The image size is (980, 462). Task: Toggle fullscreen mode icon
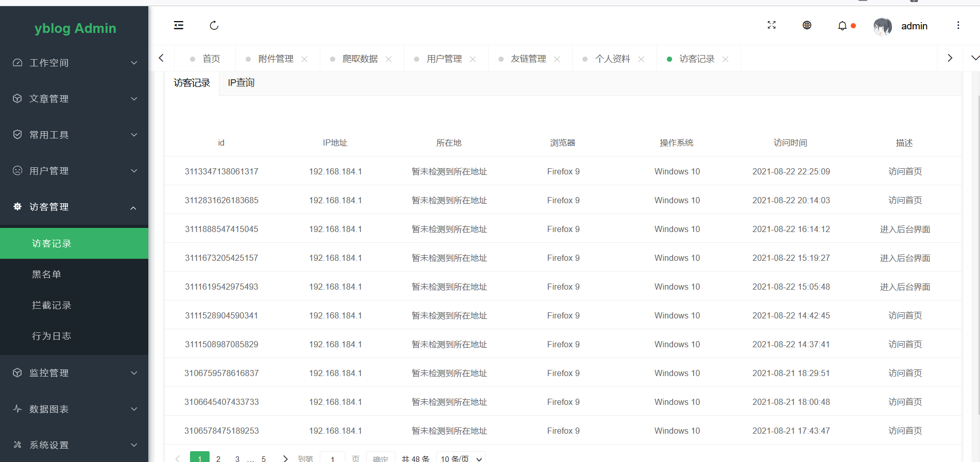[771, 25]
